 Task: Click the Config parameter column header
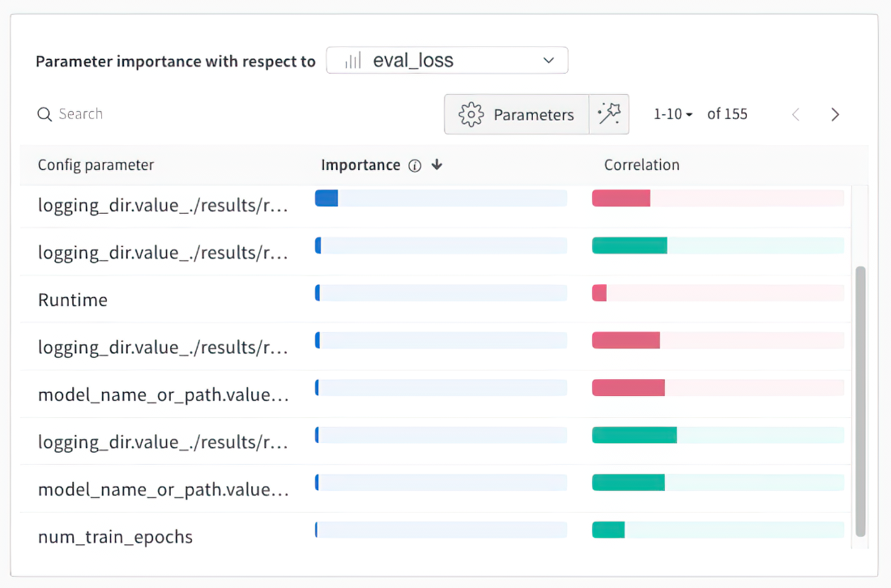pyautogui.click(x=96, y=164)
